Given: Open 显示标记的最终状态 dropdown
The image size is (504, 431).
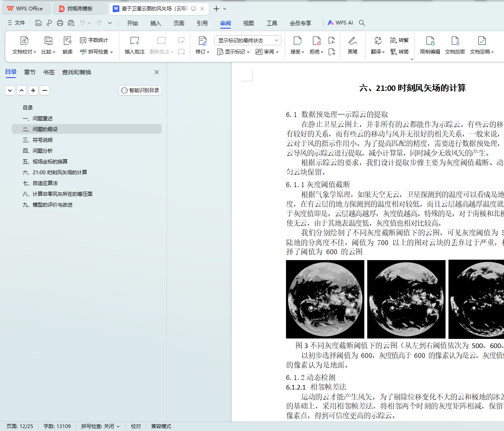Looking at the screenshot, I should coord(248,40).
